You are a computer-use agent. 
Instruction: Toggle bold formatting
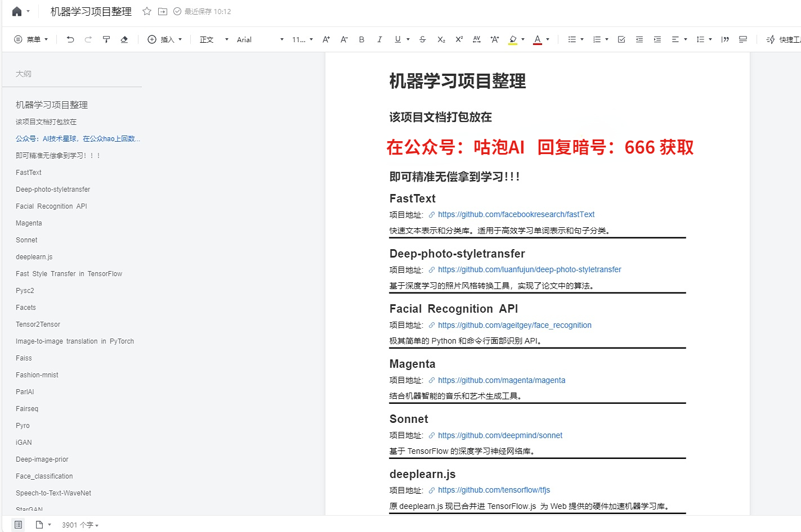pyautogui.click(x=362, y=39)
